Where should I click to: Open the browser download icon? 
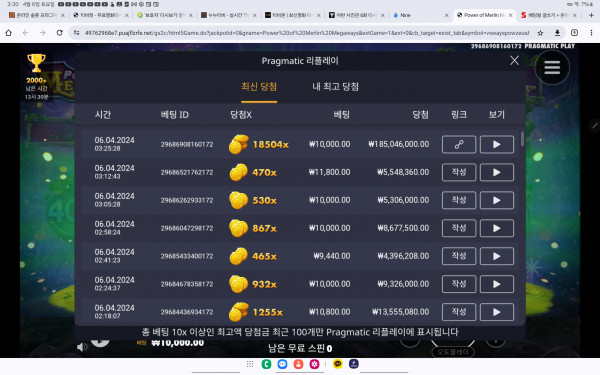click(x=557, y=33)
